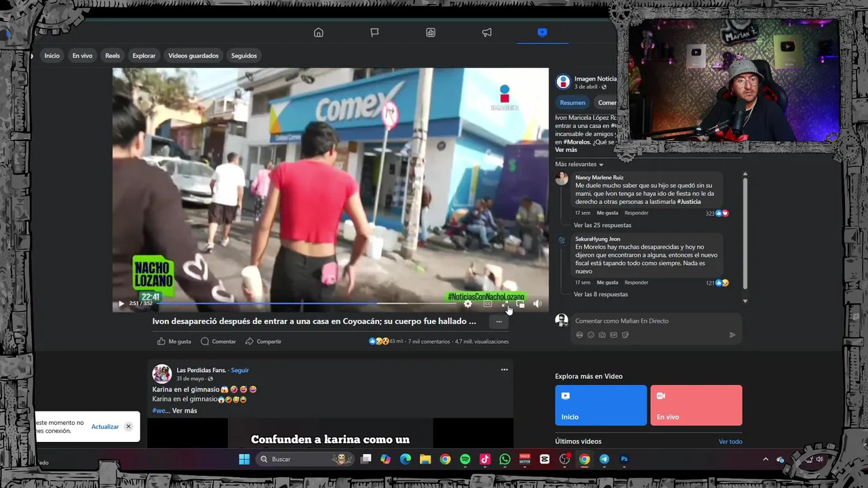Expand video to fullscreen
The height and width of the screenshot is (488, 868).
pos(505,304)
